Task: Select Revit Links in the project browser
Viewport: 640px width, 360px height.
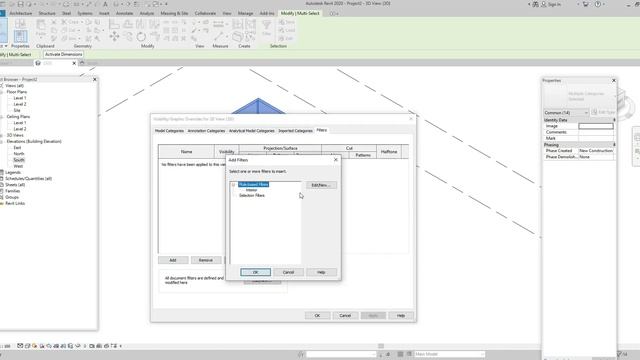Action: pos(15,203)
